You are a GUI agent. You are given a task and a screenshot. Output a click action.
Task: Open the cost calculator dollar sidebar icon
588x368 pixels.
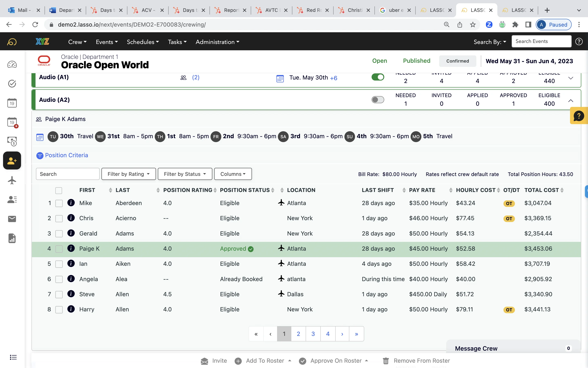[x=12, y=141]
